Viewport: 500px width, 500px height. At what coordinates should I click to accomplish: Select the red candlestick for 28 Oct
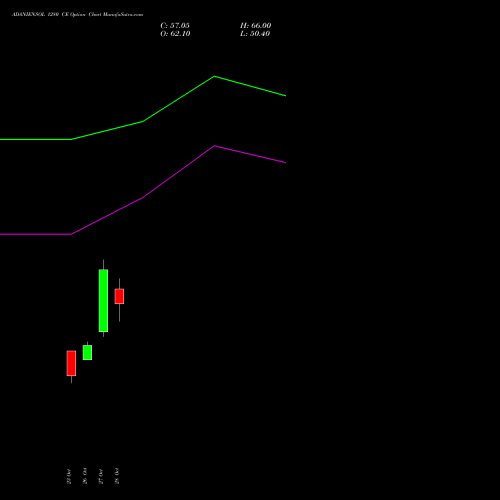tap(119, 296)
